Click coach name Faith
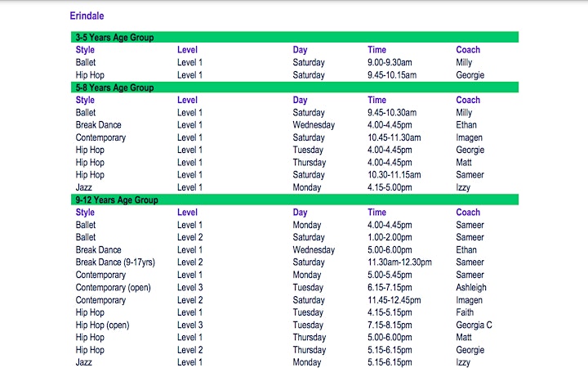The image size is (588, 368). [x=465, y=312]
